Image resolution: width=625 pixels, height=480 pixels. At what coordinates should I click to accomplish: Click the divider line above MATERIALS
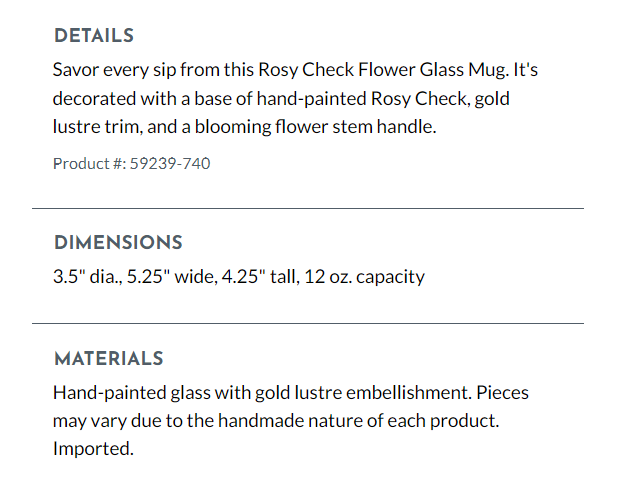308,324
